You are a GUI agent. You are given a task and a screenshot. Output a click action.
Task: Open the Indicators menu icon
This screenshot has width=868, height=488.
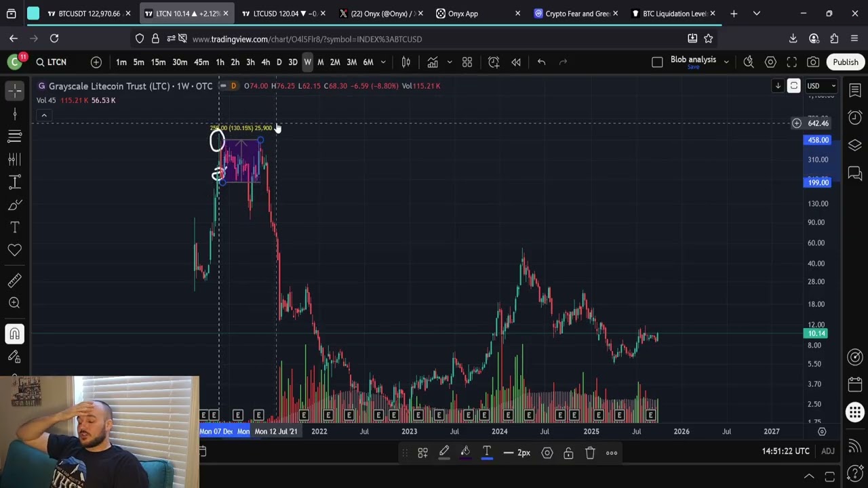pos(433,62)
